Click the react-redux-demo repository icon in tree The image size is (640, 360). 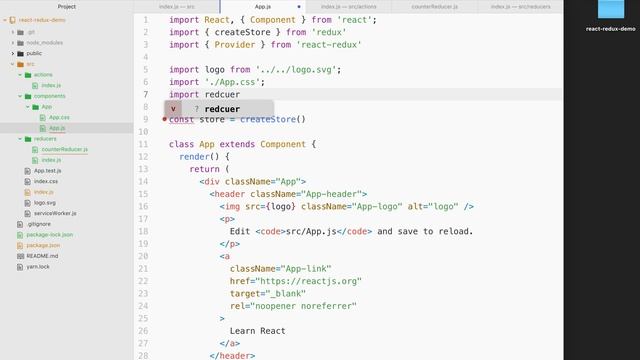(x=13, y=20)
